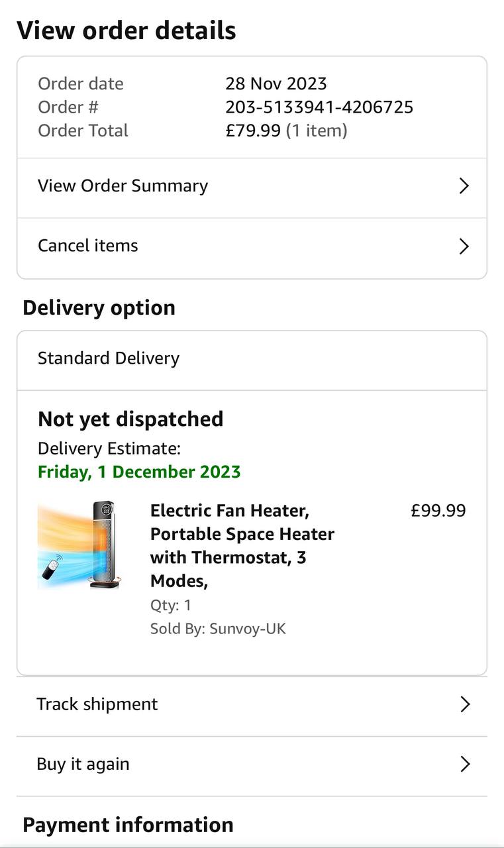Click the green Friday, 1 December 2023 date
The image size is (504, 848).
point(139,472)
